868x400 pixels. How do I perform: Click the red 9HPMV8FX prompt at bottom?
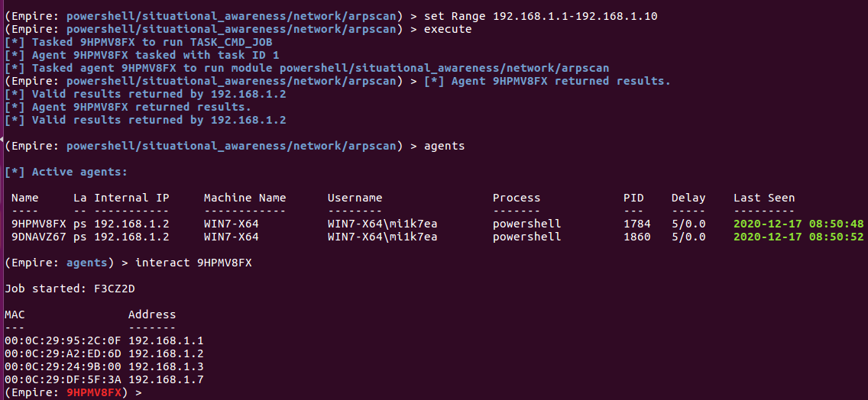coord(94,392)
